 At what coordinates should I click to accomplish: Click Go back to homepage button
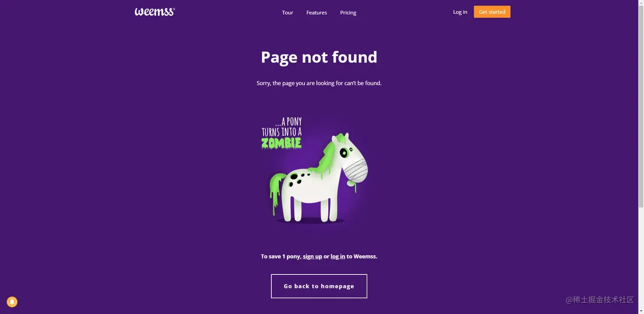click(319, 286)
